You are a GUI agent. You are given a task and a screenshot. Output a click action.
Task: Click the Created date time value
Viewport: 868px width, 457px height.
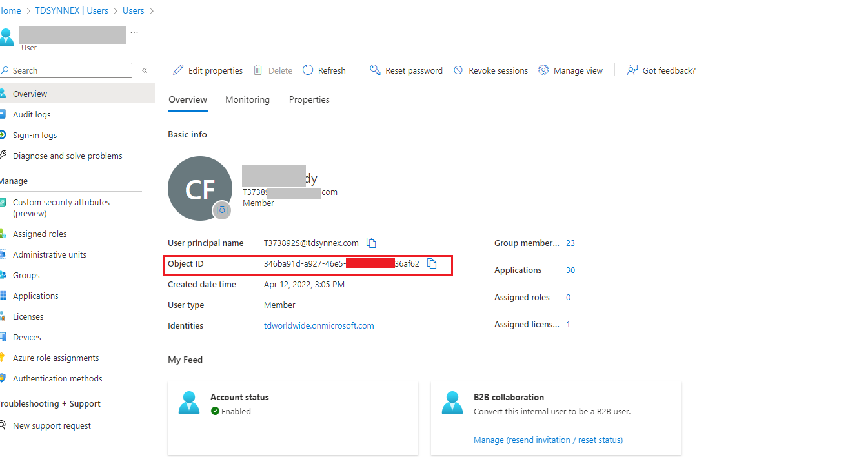pos(304,284)
